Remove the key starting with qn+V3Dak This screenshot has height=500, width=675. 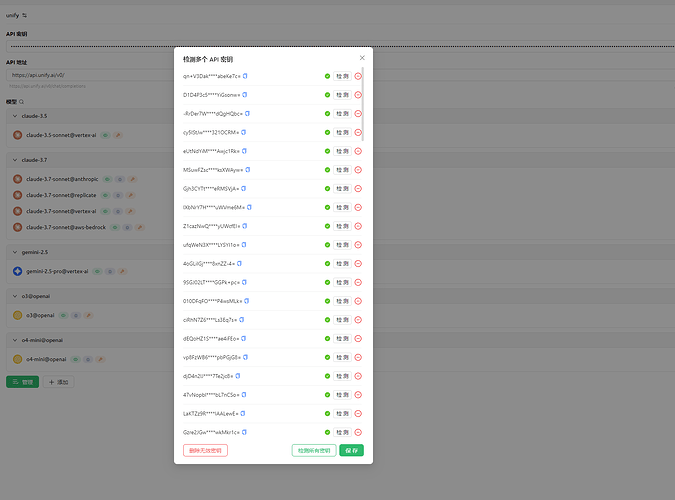[x=358, y=76]
